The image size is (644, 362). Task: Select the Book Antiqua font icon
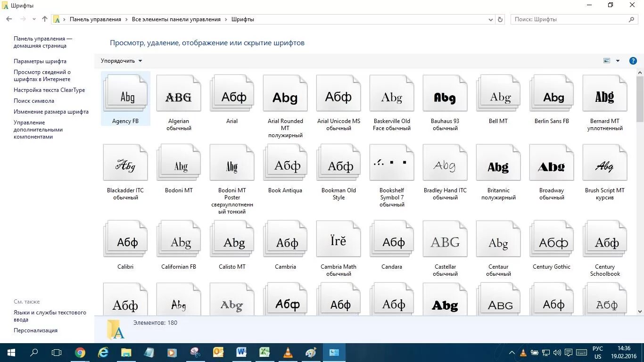(285, 162)
